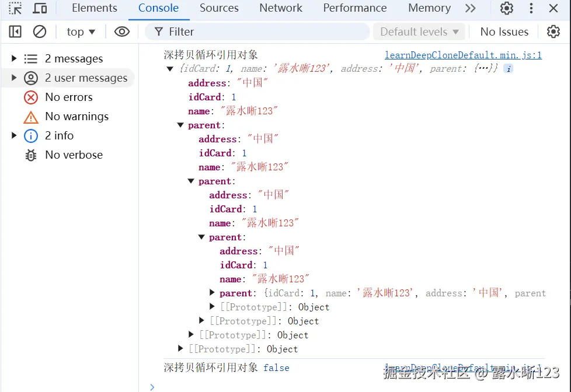Image resolution: width=571 pixels, height=392 pixels.
Task: Open the top JavaScript context dropdown
Action: (81, 32)
